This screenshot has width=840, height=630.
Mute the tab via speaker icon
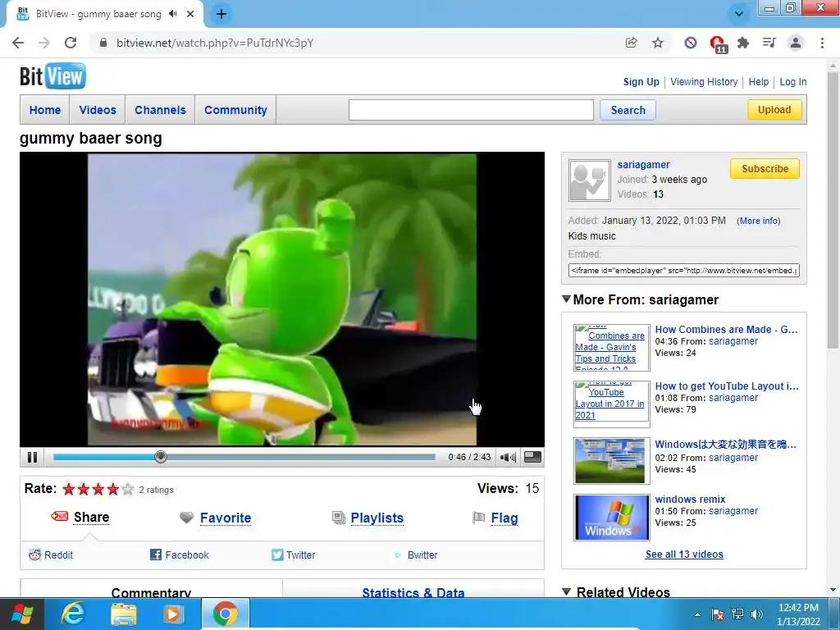click(x=172, y=14)
